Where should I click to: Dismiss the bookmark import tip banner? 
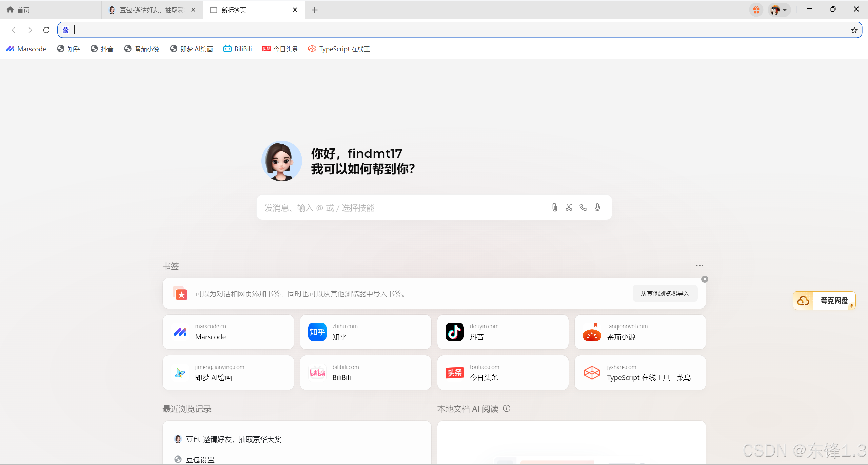[x=705, y=279]
